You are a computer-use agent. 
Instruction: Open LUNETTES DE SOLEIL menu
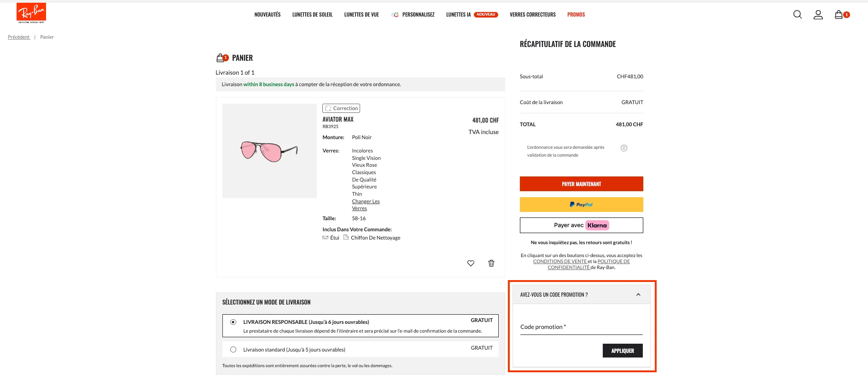pyautogui.click(x=312, y=14)
